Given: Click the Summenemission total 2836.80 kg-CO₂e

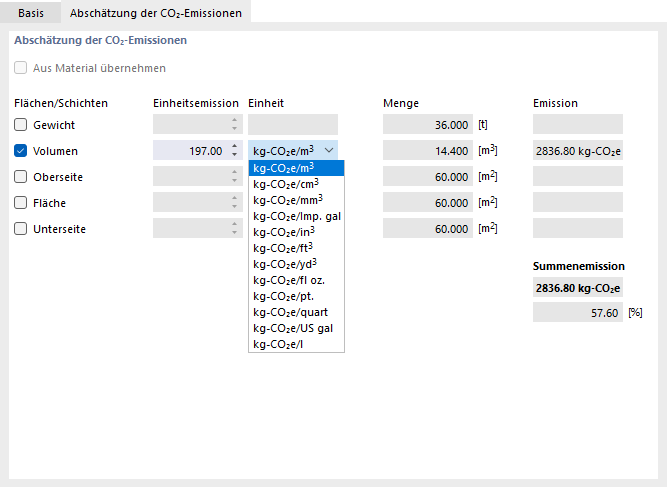Looking at the screenshot, I should click(x=578, y=288).
